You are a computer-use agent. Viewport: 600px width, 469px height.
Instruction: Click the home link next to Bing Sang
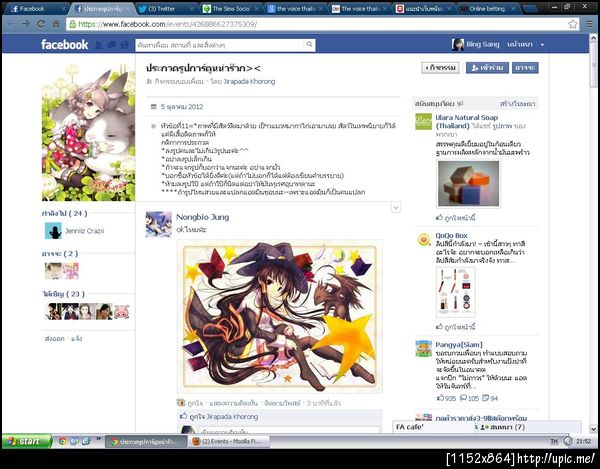point(519,44)
